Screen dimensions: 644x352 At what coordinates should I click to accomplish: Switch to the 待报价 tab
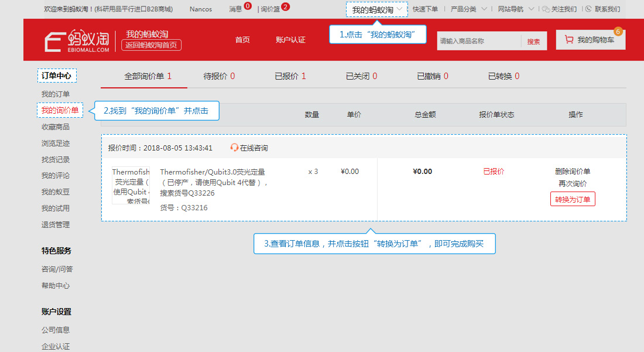[x=219, y=76]
